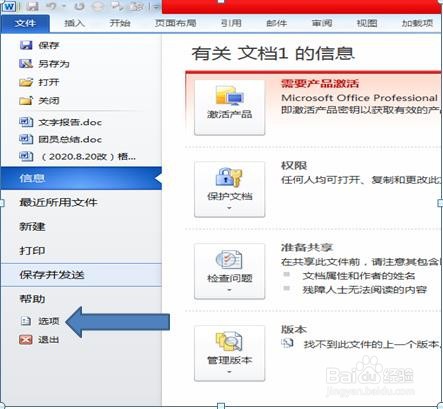Select 新建 in left menu
Image resolution: width=443 pixels, height=409 pixels.
[x=32, y=227]
